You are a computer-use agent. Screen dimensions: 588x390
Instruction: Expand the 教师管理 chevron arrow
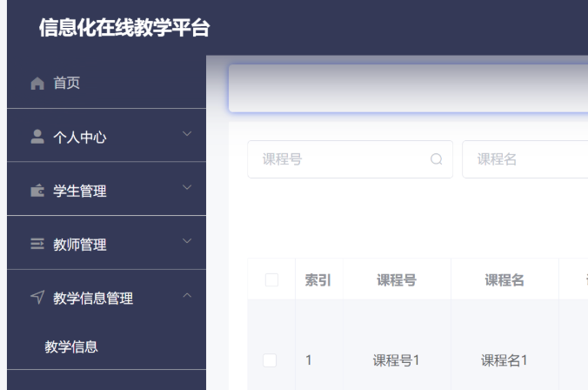pos(186,241)
